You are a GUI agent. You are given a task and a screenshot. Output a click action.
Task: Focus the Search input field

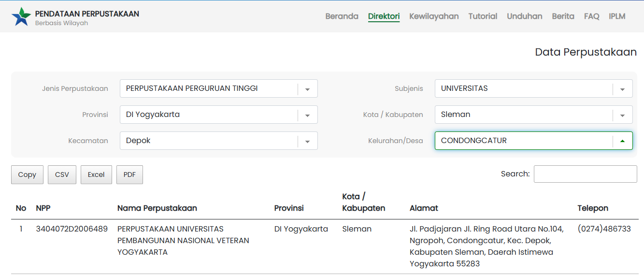[x=585, y=174]
